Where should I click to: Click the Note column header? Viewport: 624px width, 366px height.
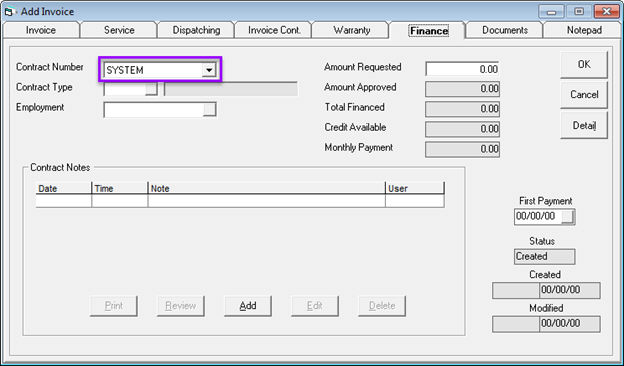[267, 189]
